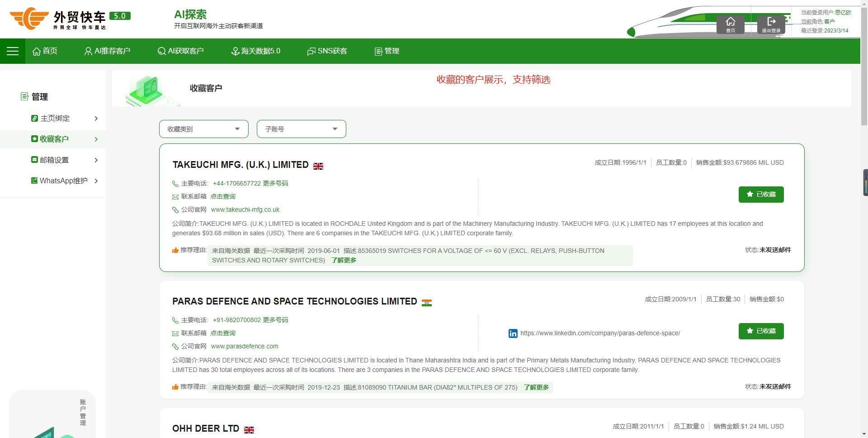Open the 收藏类别 dropdown
The width and height of the screenshot is (868, 438).
204,129
